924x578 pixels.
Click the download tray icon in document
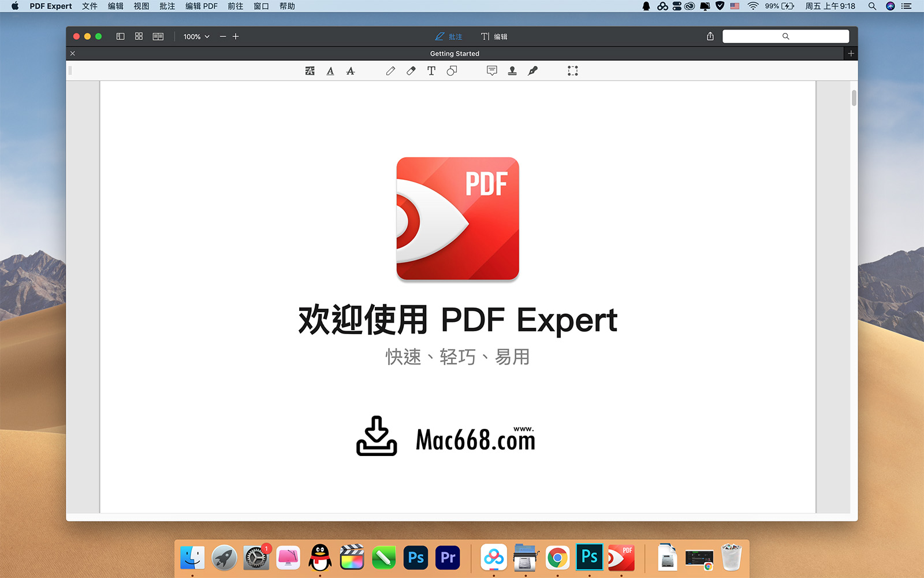[x=377, y=436]
